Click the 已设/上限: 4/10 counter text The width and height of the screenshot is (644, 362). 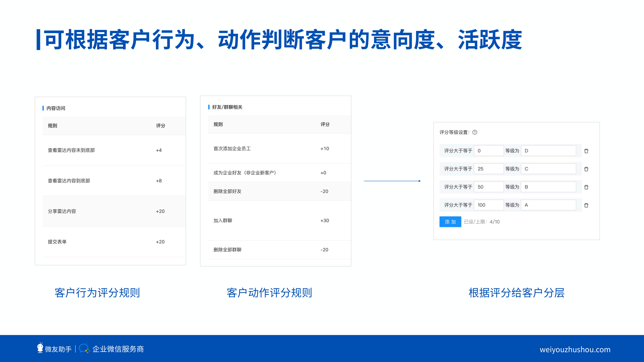click(x=482, y=222)
